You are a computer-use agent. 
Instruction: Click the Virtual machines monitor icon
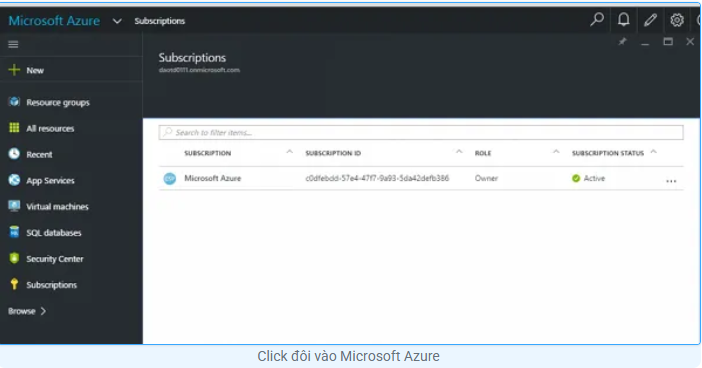click(14, 206)
